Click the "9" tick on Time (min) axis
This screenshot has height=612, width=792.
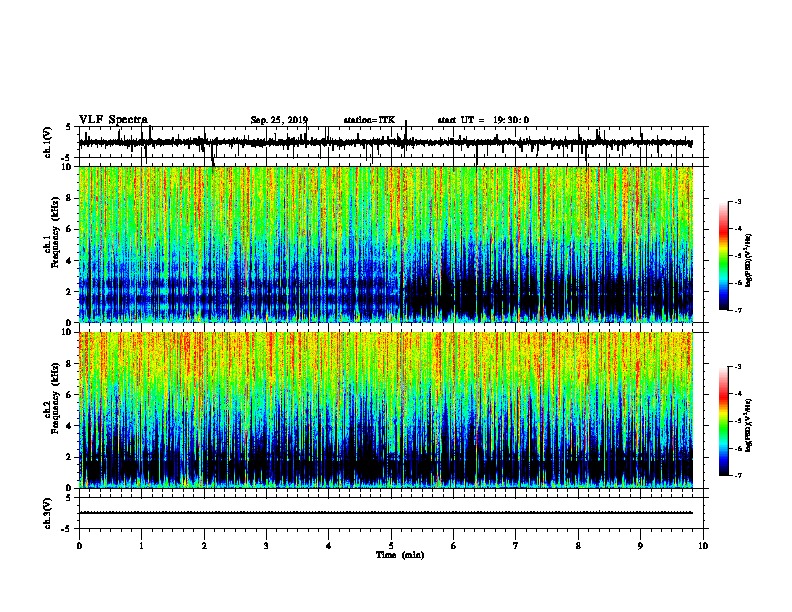click(x=640, y=546)
